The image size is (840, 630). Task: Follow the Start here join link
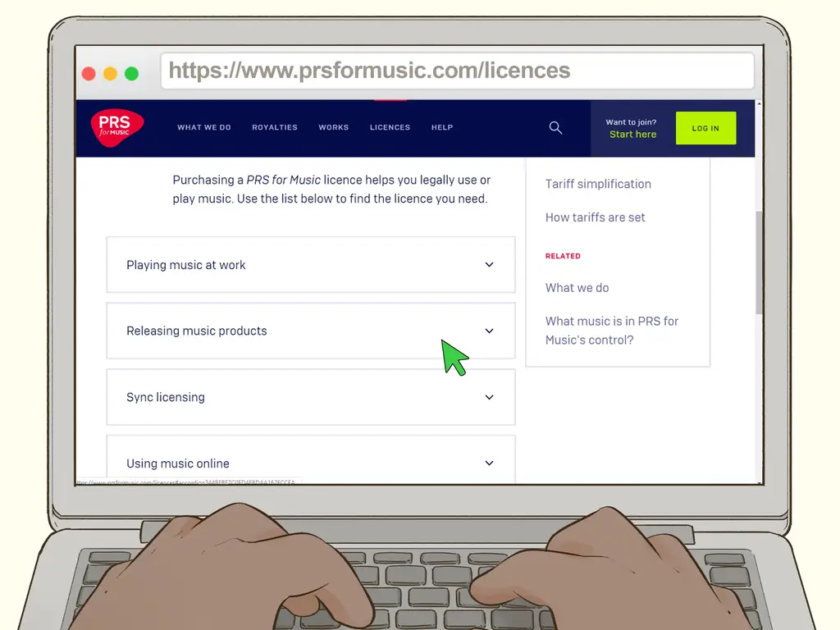pos(632,135)
